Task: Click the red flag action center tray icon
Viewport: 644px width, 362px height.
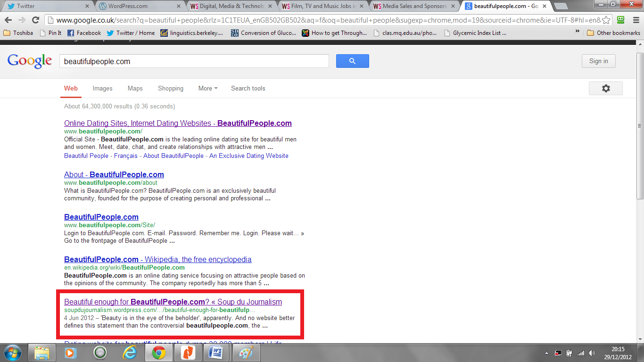Action: pyautogui.click(x=558, y=353)
